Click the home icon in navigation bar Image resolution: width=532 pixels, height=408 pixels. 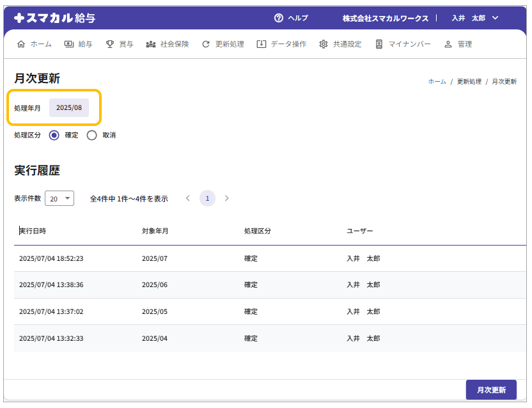pos(21,44)
